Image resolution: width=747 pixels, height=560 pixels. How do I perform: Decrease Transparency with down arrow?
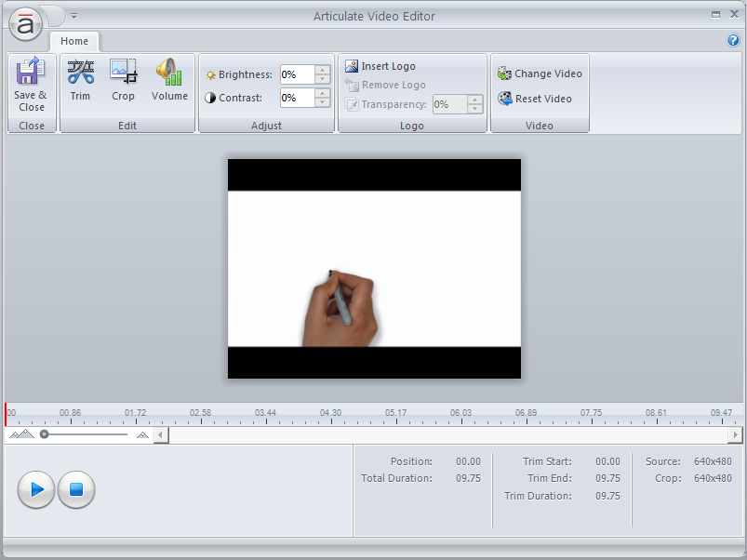475,109
